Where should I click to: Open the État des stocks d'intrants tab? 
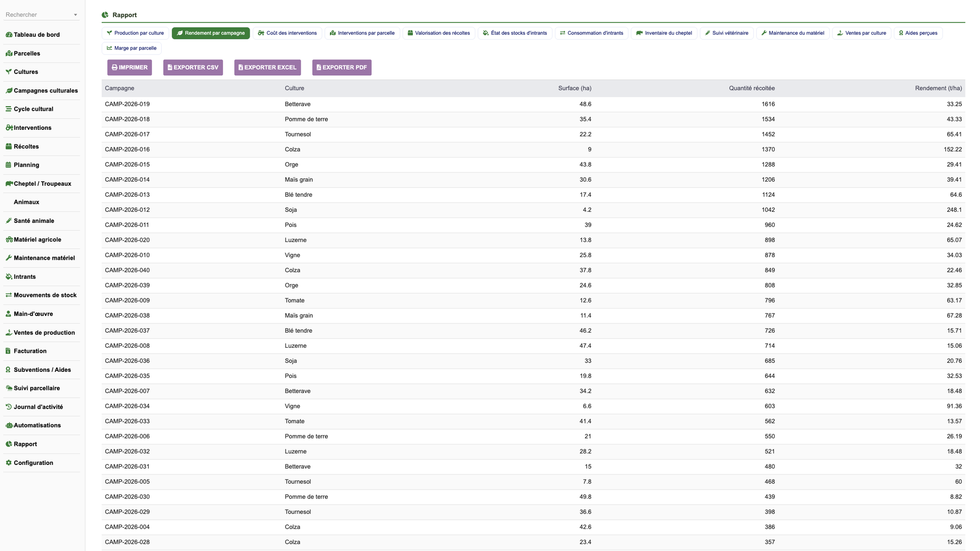[x=515, y=33]
